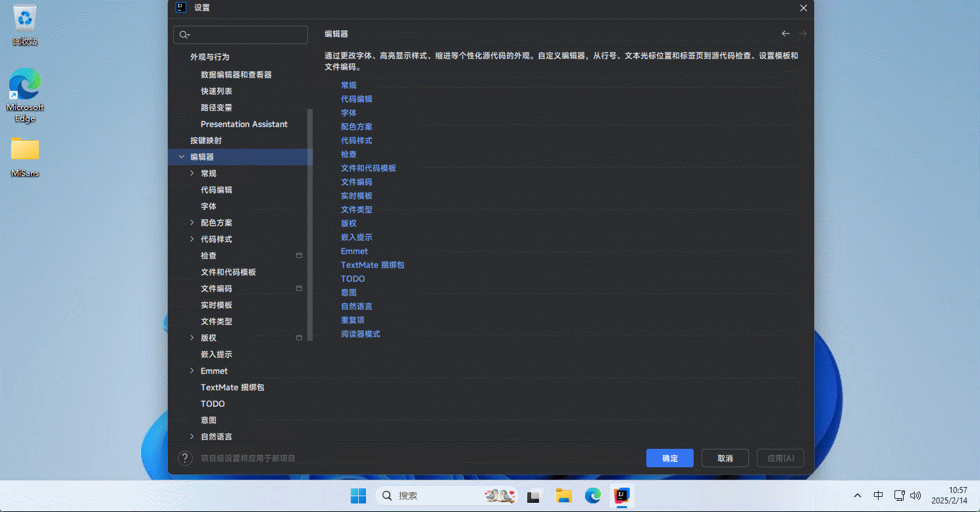Open File Explorer from the taskbar
The width and height of the screenshot is (980, 512).
[x=563, y=496]
